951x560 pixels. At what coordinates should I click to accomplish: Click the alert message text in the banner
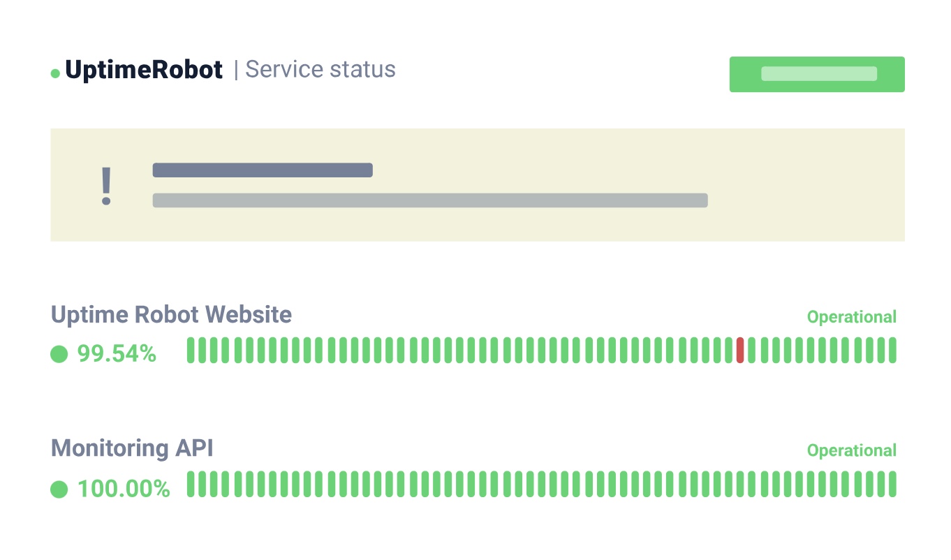tap(430, 200)
